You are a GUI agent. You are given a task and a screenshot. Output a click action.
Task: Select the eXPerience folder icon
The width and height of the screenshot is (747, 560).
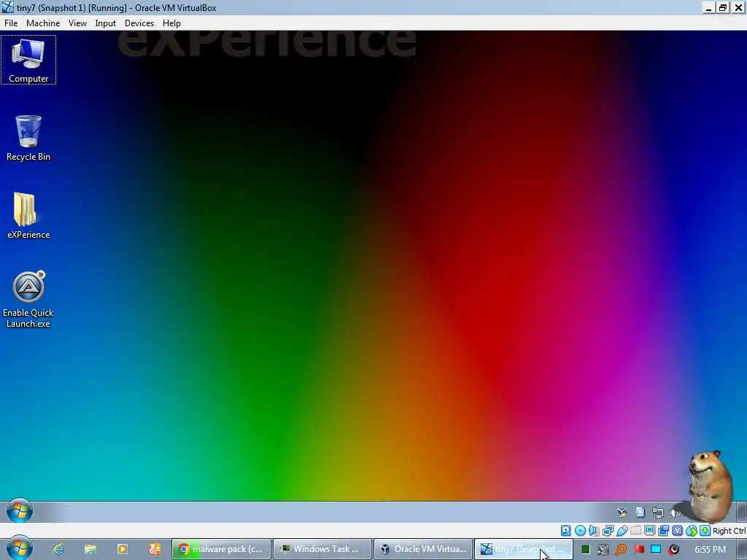(28, 216)
